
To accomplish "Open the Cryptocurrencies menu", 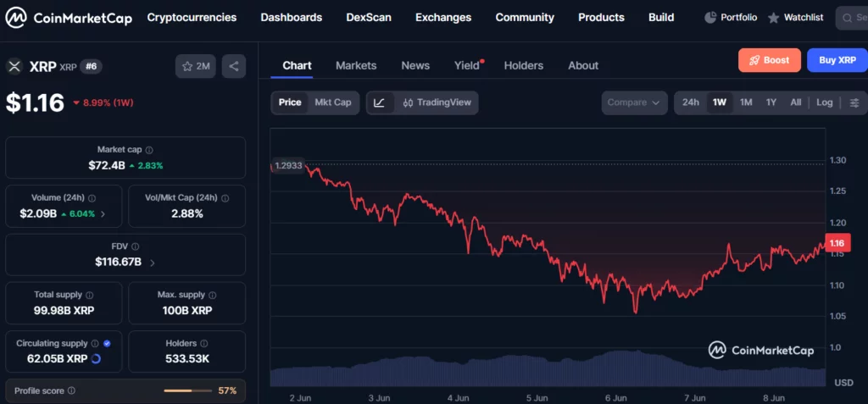I will pyautogui.click(x=192, y=18).
